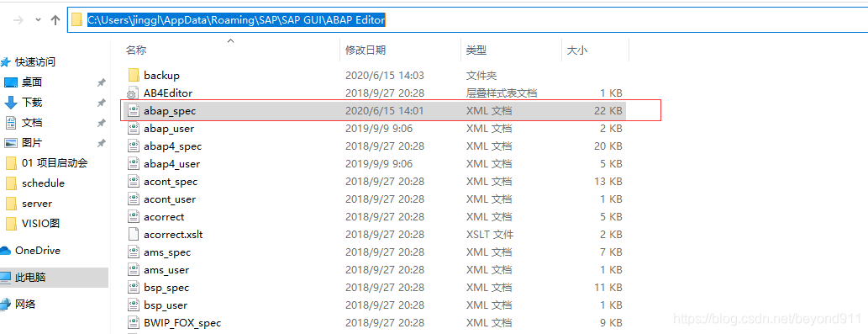Viewport: 868px width, 334px height.
Task: Select bsp_spec XML file icon
Action: pos(134,288)
